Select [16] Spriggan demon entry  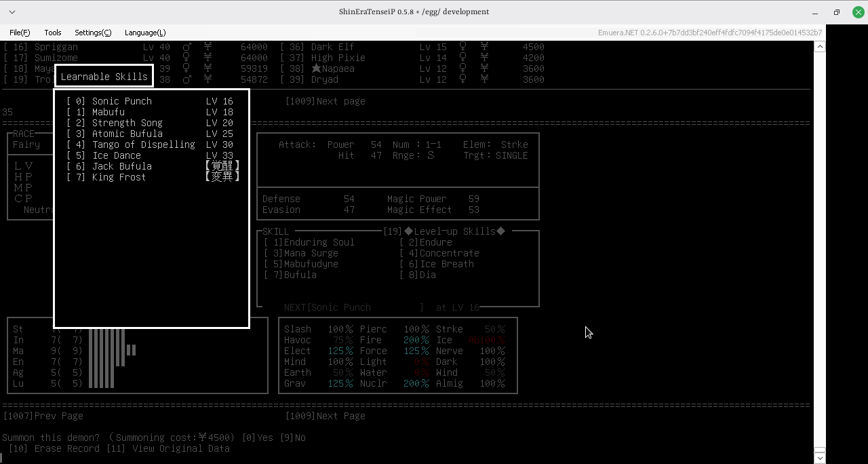coord(136,47)
